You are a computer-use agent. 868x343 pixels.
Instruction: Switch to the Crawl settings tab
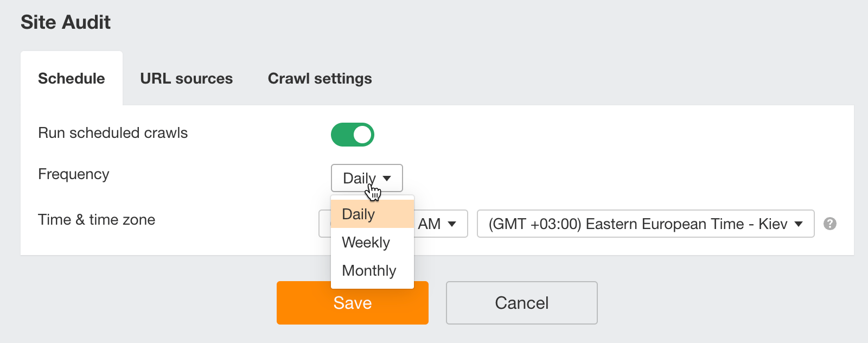[319, 79]
